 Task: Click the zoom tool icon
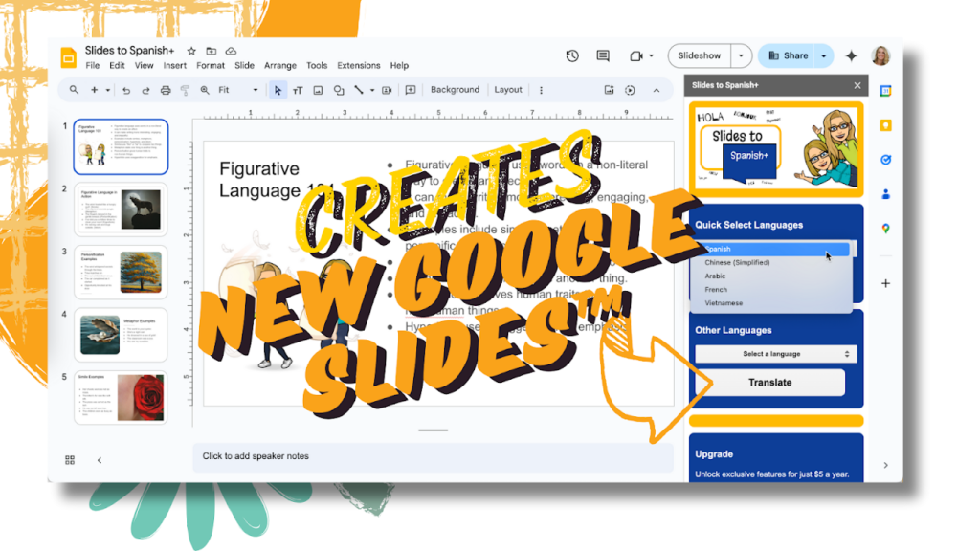[205, 90]
